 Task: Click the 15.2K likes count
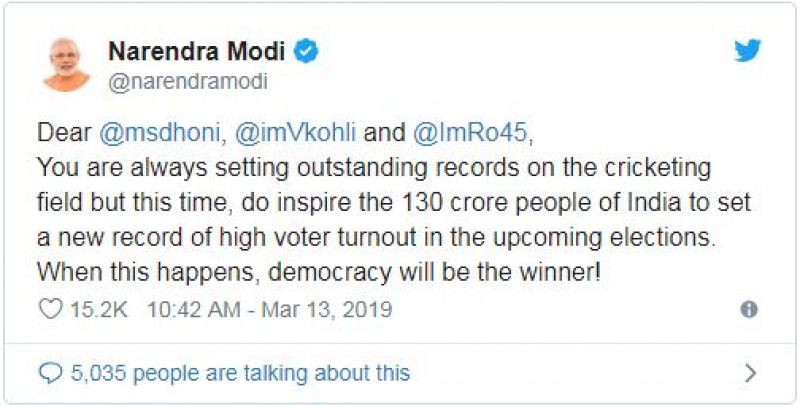(97, 310)
